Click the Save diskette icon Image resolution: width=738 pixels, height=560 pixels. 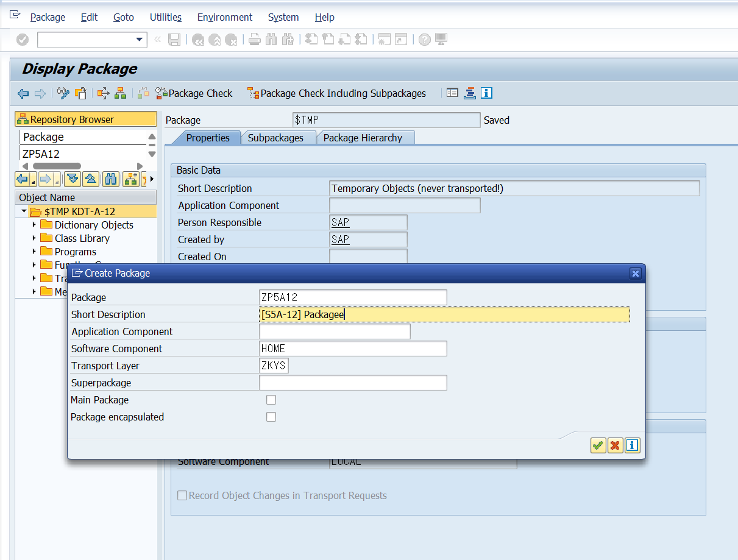[x=174, y=40]
